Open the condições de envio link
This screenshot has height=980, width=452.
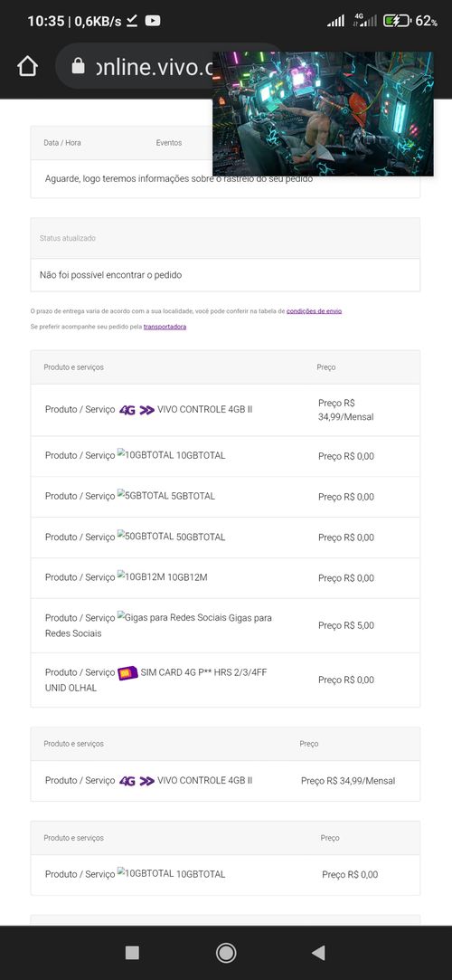(314, 310)
